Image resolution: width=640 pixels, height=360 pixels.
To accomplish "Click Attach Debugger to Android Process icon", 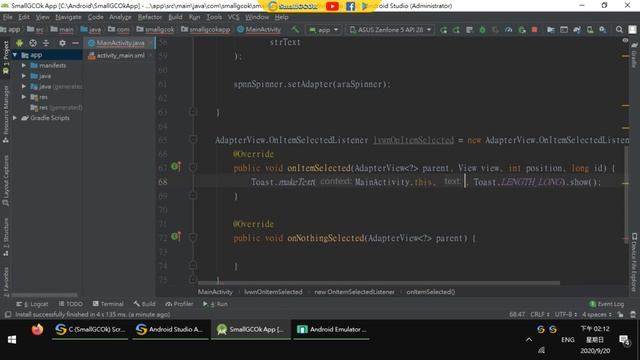I will click(x=521, y=30).
